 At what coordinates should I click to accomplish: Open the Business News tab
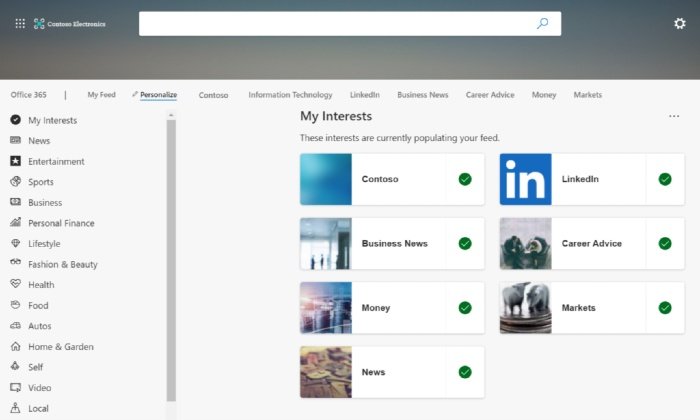[423, 95]
